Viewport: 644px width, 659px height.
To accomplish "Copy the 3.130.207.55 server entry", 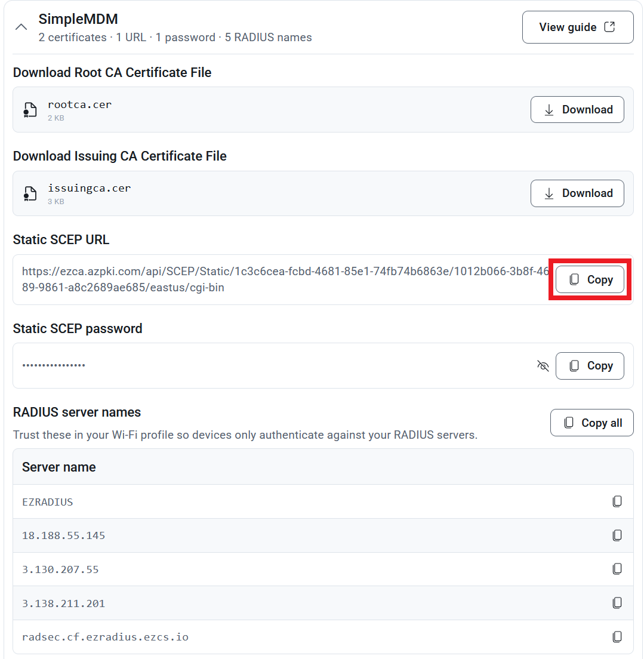I will click(x=617, y=569).
